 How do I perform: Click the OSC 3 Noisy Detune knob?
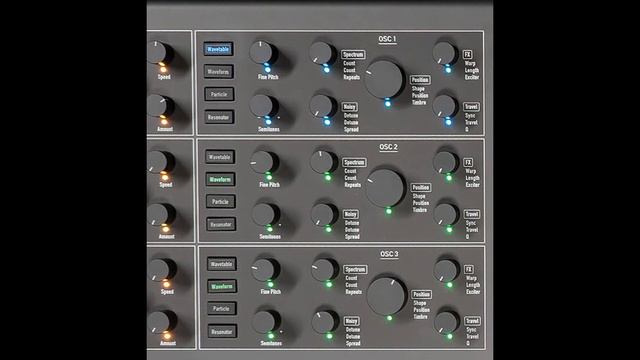[x=324, y=322]
